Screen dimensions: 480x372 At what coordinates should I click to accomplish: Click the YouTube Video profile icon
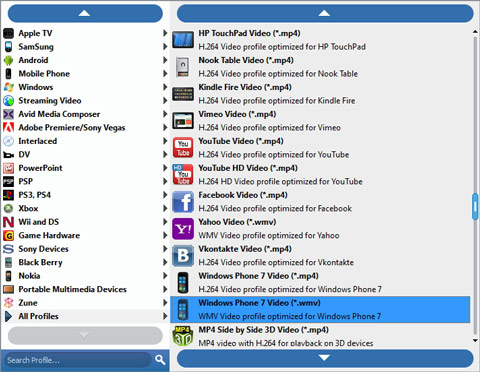pos(183,148)
